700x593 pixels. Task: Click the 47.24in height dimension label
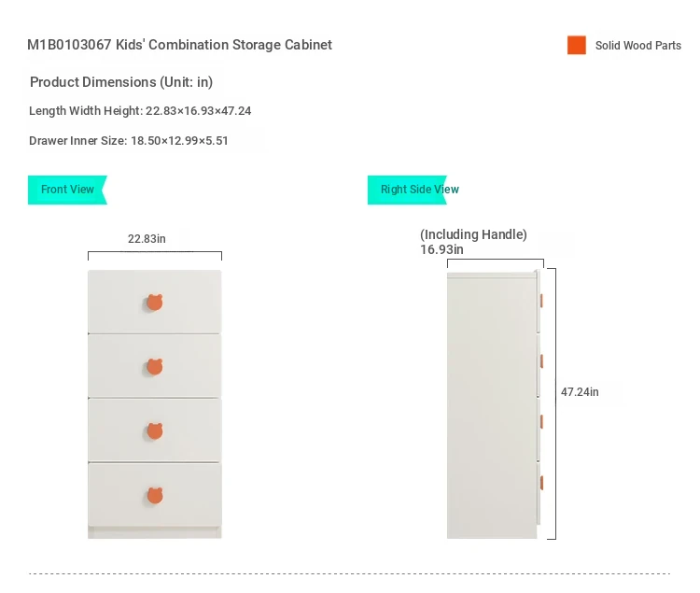[580, 392]
